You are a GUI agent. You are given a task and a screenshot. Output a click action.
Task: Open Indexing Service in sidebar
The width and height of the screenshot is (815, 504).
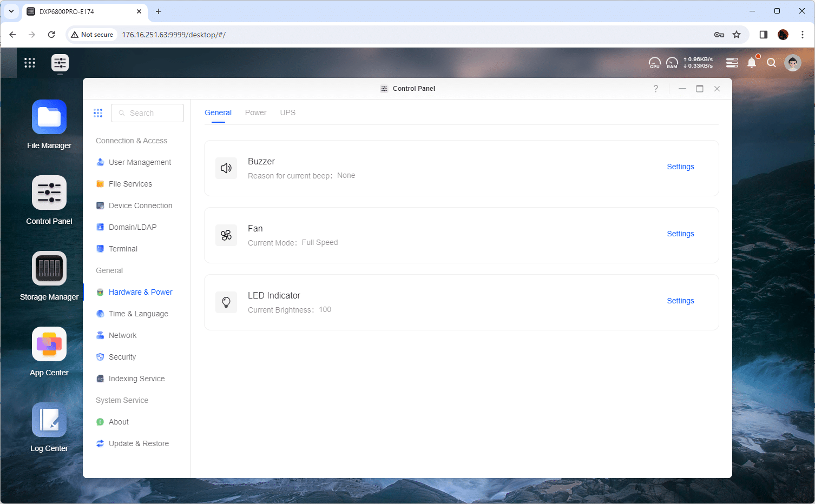pyautogui.click(x=137, y=379)
